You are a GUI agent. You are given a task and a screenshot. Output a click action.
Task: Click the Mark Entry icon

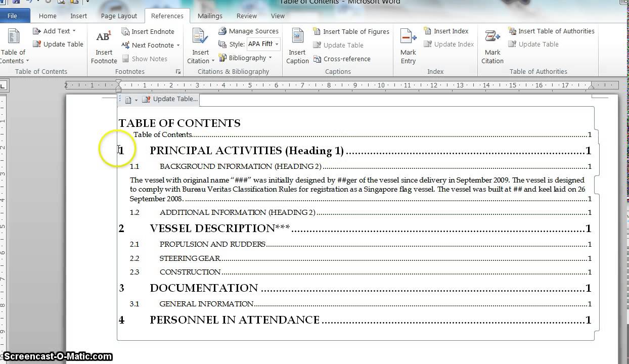408,37
